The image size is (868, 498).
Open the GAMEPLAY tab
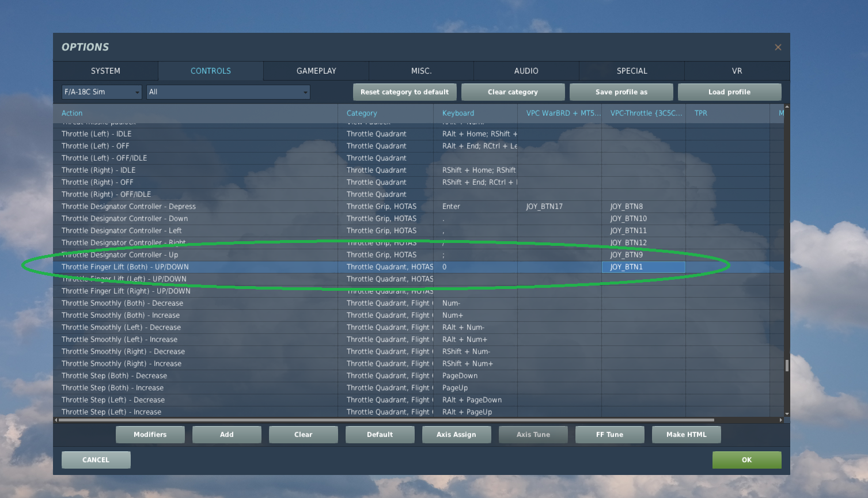316,71
